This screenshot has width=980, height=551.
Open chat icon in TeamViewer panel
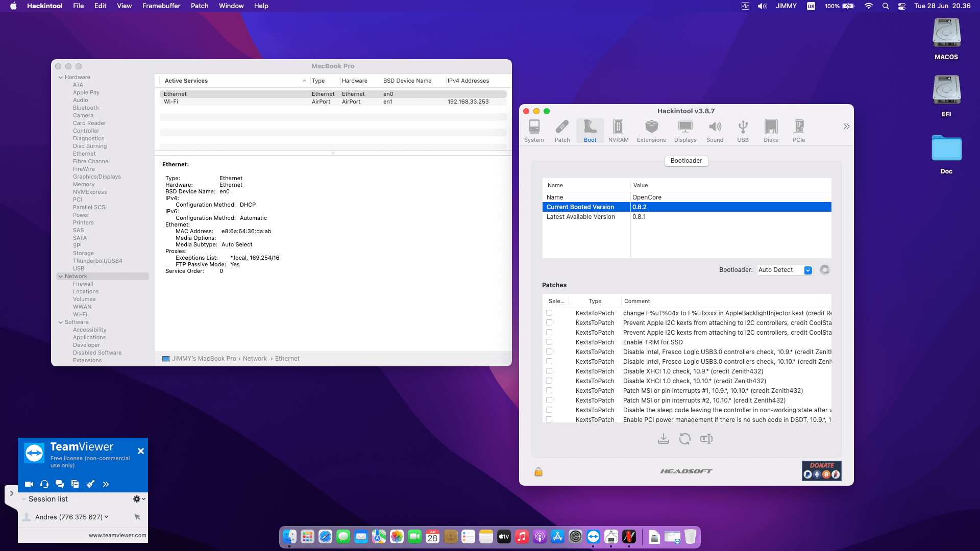click(x=60, y=484)
